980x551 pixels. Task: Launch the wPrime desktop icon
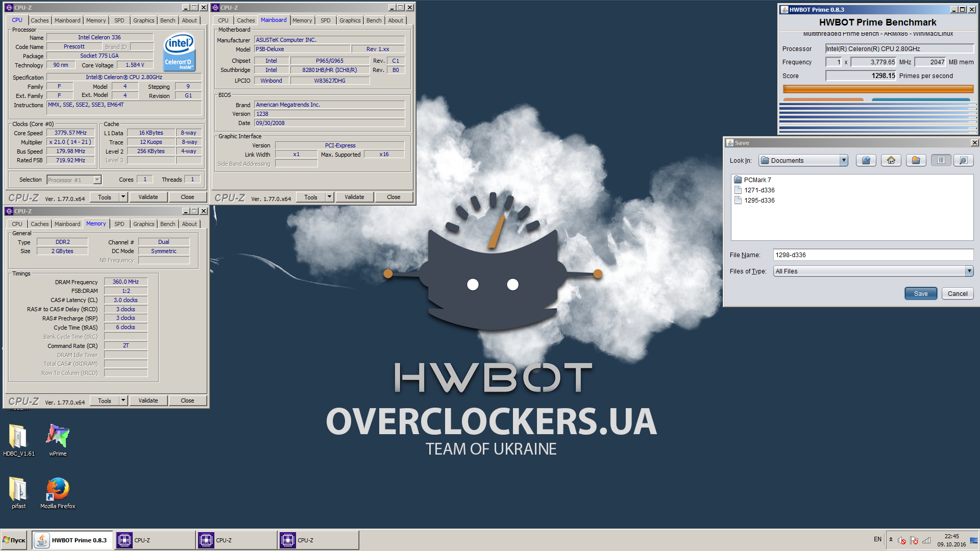tap(58, 440)
